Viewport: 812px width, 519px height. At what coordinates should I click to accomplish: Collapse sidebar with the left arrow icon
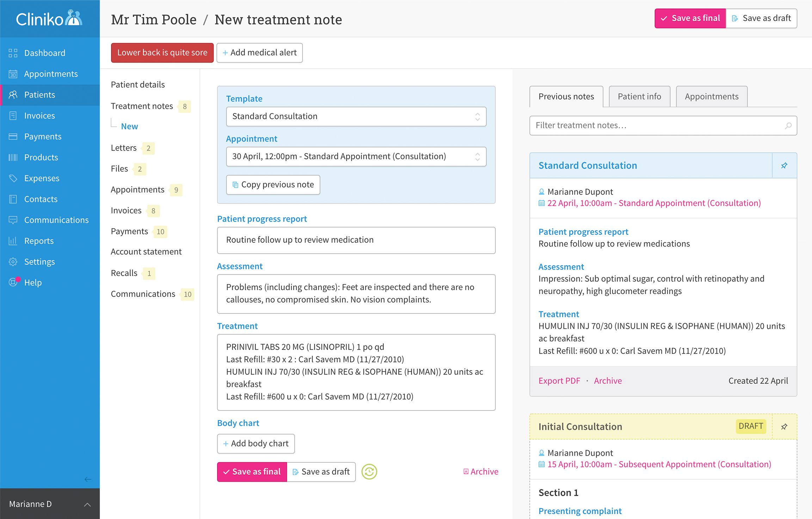[x=88, y=479]
